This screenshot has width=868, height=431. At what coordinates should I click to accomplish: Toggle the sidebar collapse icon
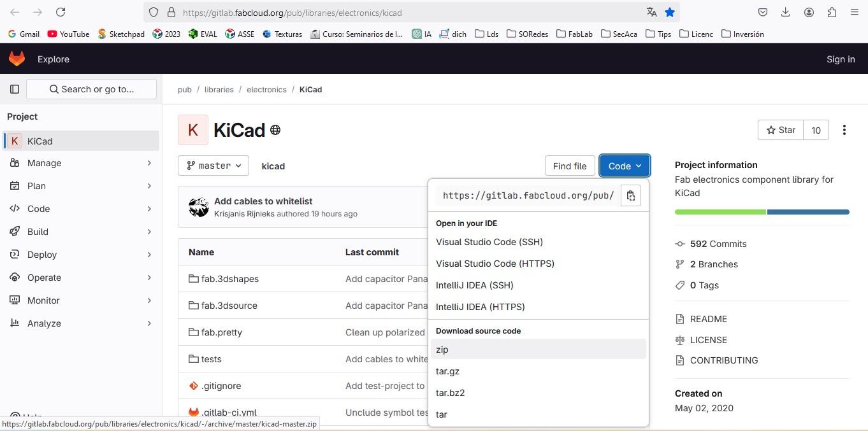[x=15, y=89]
